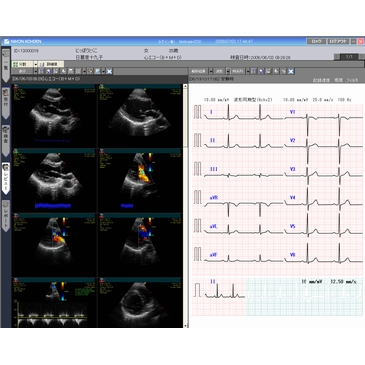This screenshot has width=365, height=365.
Task: Select the spectral Doppler waveform echo thumbnail
Action: point(54,302)
